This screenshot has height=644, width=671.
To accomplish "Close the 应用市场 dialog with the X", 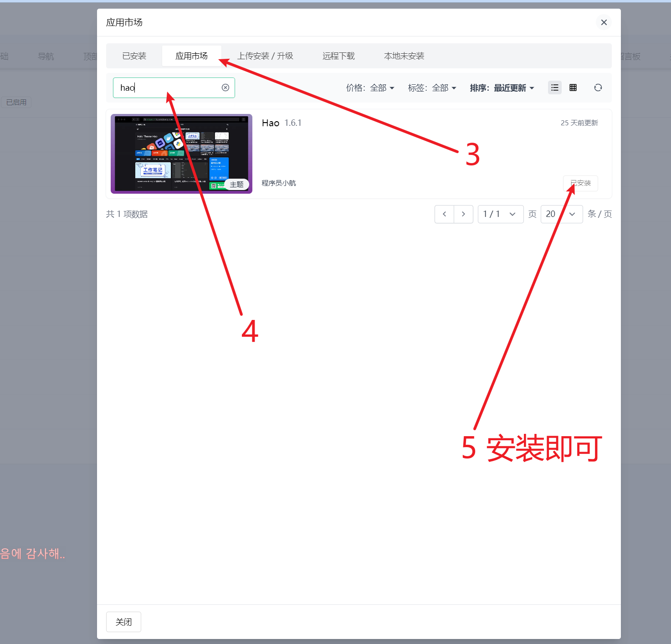I will 604,22.
